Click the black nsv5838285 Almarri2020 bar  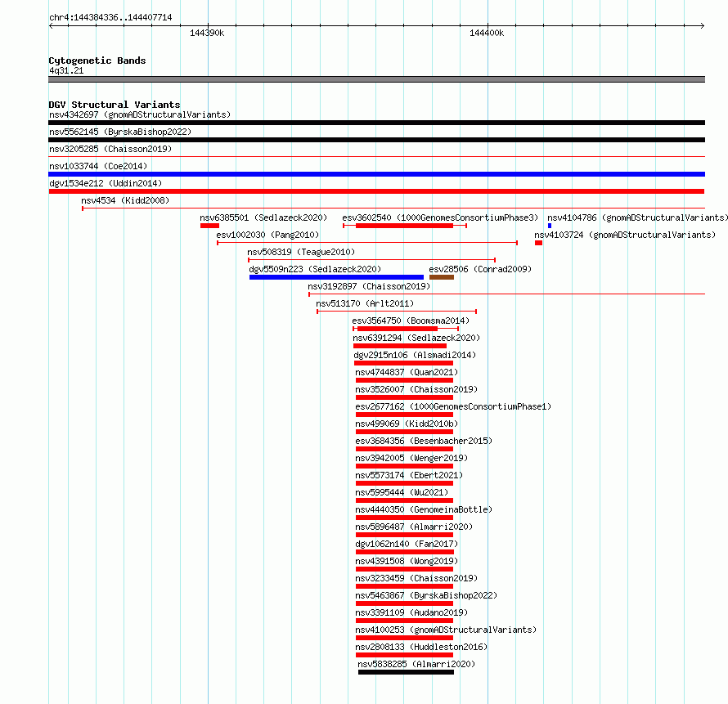[407, 672]
